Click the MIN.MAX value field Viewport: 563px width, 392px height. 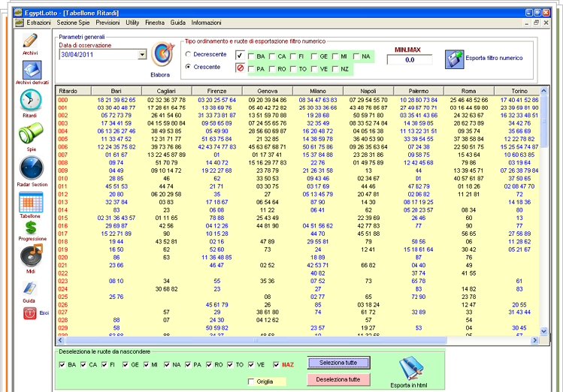click(410, 60)
